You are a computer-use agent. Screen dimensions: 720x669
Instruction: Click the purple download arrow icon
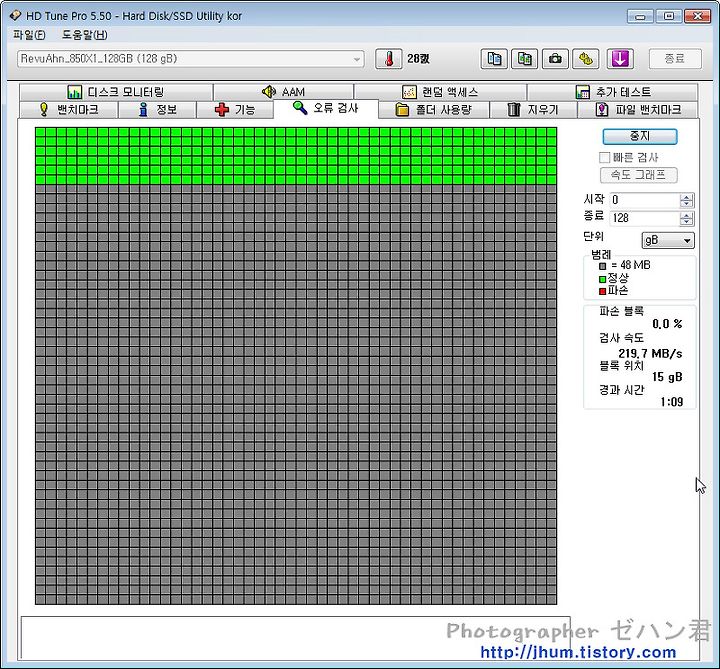pyautogui.click(x=620, y=59)
